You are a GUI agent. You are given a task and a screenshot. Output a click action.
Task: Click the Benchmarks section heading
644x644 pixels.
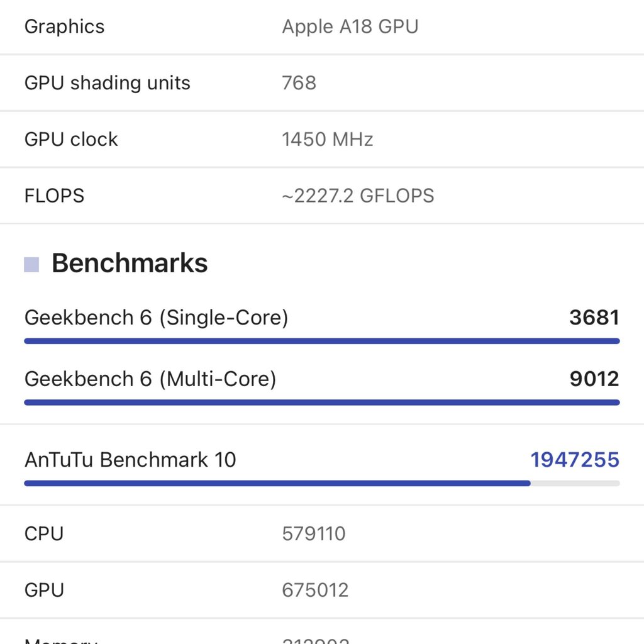[130, 263]
